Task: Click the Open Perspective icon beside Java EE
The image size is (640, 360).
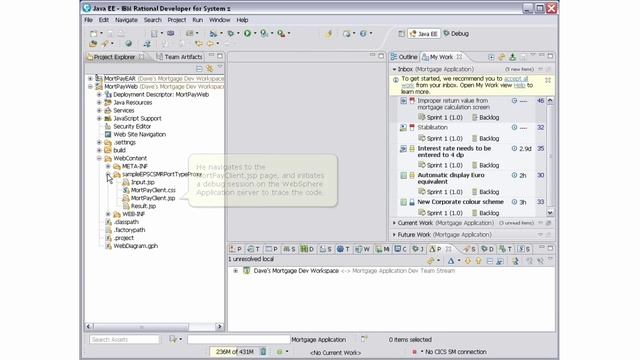Action: point(401,34)
